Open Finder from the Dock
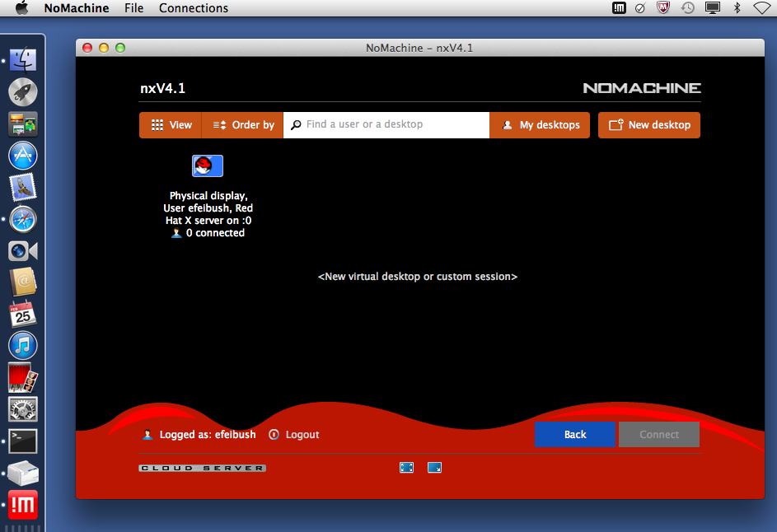Image resolution: width=777 pixels, height=532 pixels. tap(23, 60)
